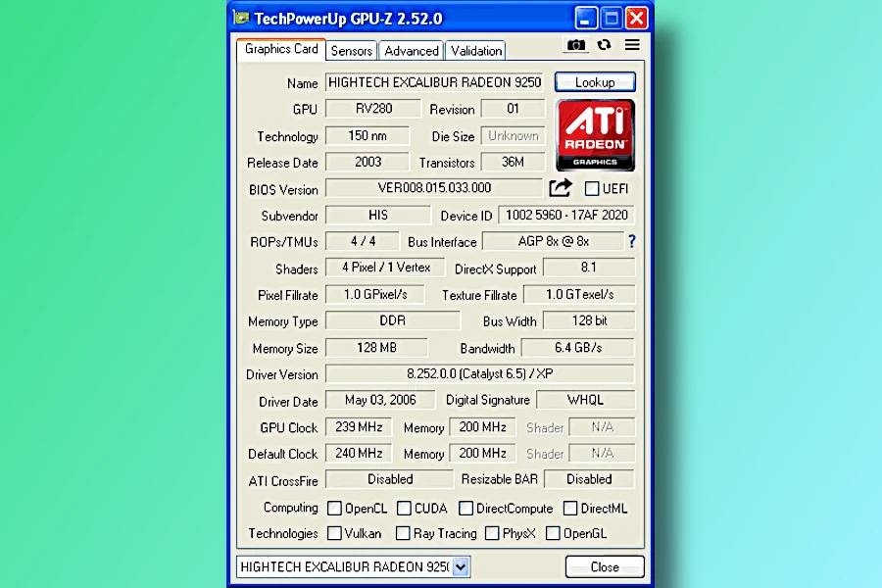Screen dimensions: 882x588
Task: Click the BIOS export share icon
Action: [561, 188]
